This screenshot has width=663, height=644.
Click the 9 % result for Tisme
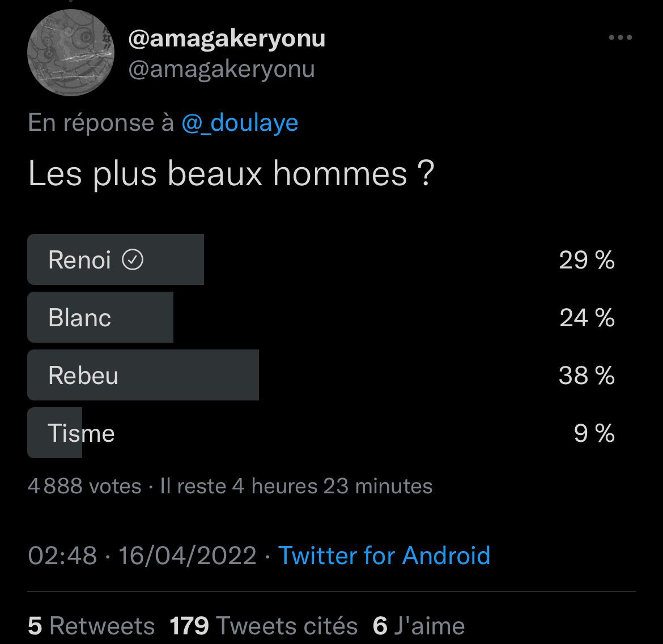pos(594,433)
